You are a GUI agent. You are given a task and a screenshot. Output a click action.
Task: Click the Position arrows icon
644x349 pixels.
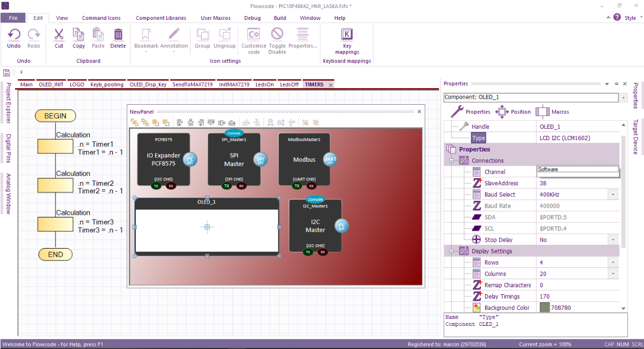pyautogui.click(x=502, y=112)
